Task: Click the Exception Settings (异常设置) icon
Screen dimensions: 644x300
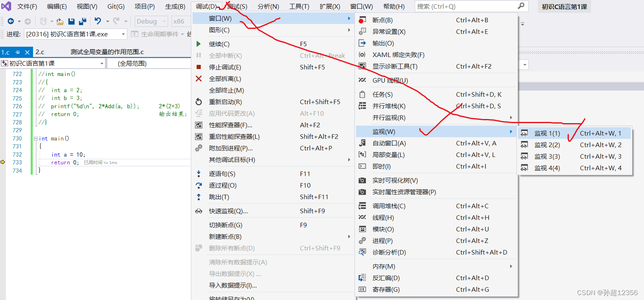Action: (362, 31)
